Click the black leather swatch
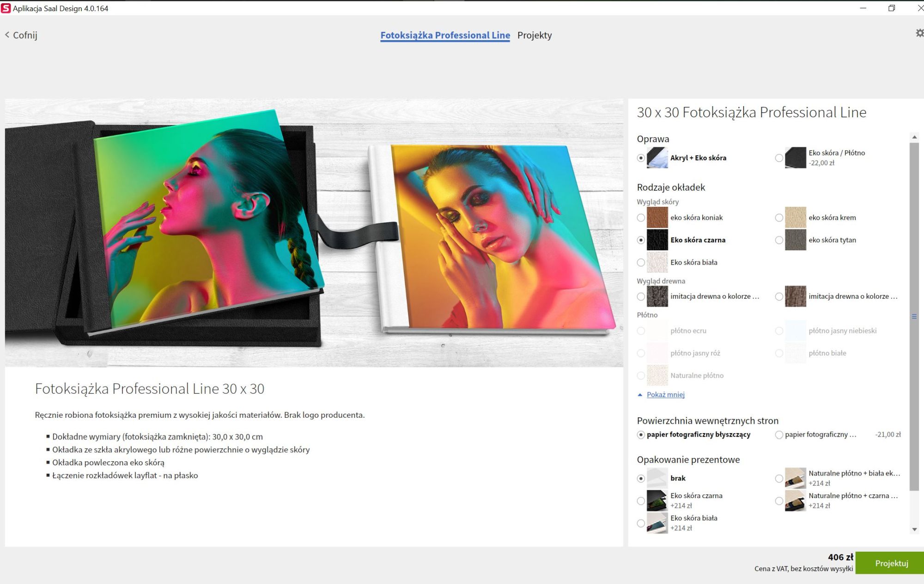 pyautogui.click(x=657, y=240)
